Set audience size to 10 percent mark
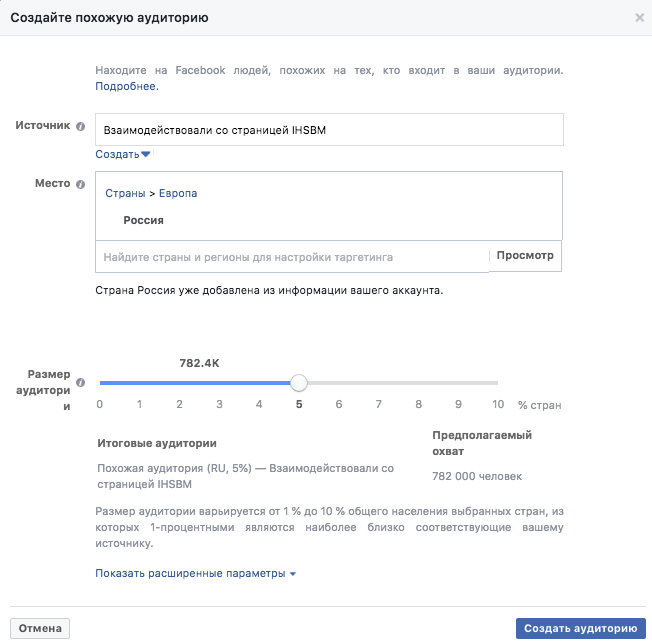Screen dimensions: 652x644 (498, 383)
